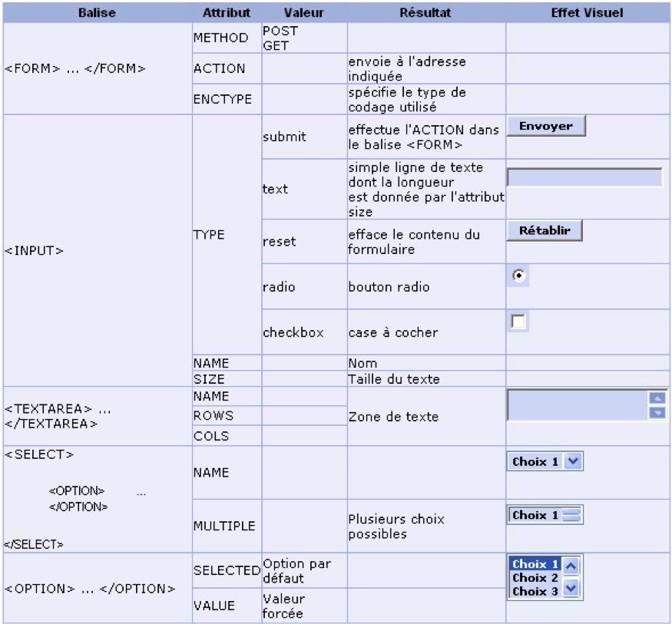Open the Choix 1 dropdown arrow
The image size is (672, 624).
pos(573,461)
